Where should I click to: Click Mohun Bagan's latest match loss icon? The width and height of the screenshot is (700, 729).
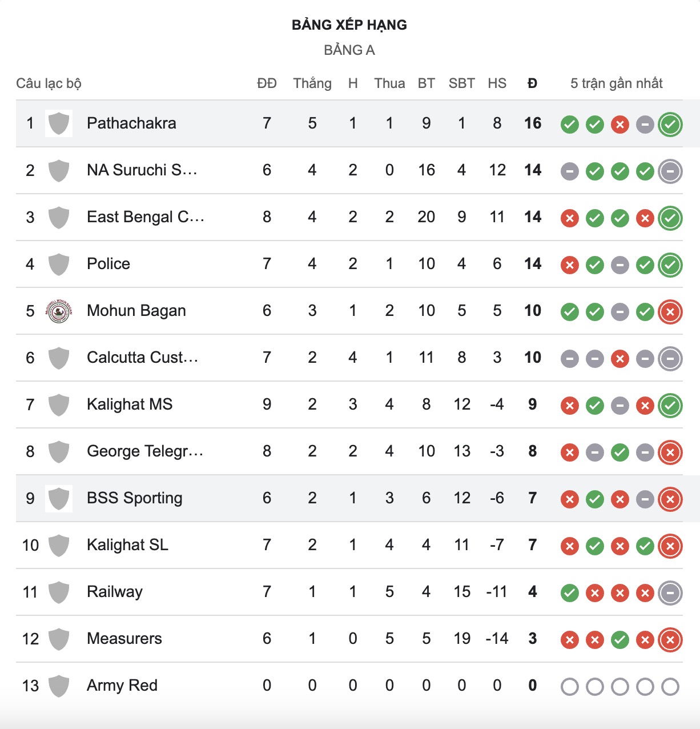point(670,311)
